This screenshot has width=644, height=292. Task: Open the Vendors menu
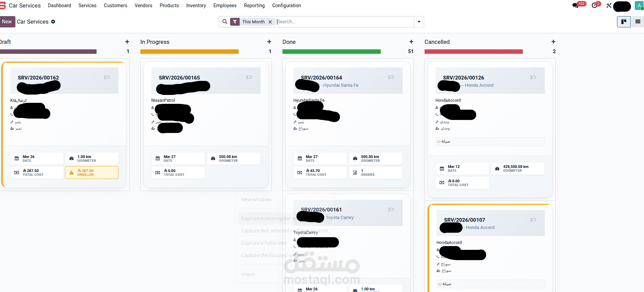coord(143,5)
